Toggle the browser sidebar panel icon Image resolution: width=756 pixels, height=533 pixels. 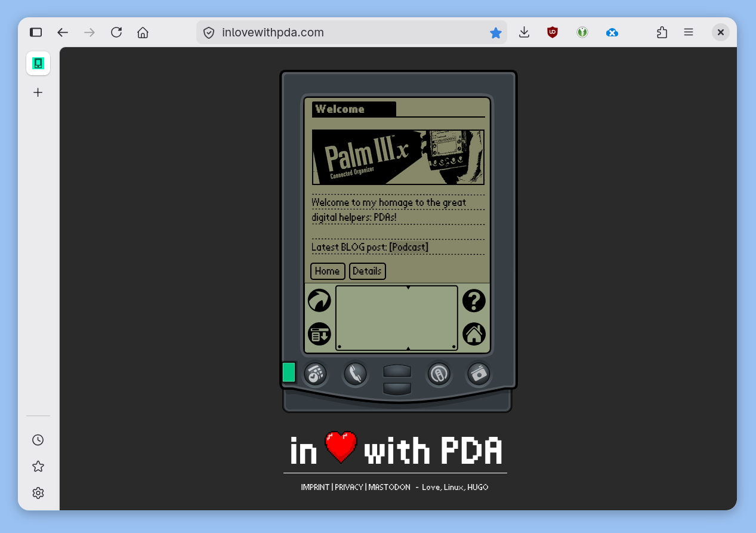point(36,32)
